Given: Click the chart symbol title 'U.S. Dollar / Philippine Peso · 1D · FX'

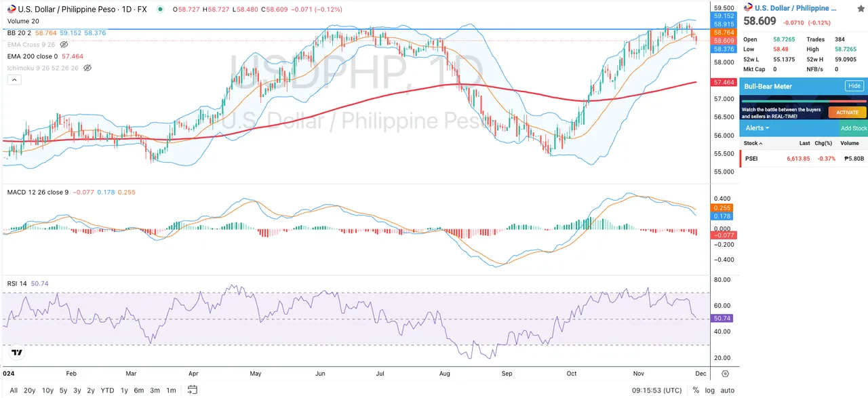Looking at the screenshot, I should pyautogui.click(x=83, y=9).
